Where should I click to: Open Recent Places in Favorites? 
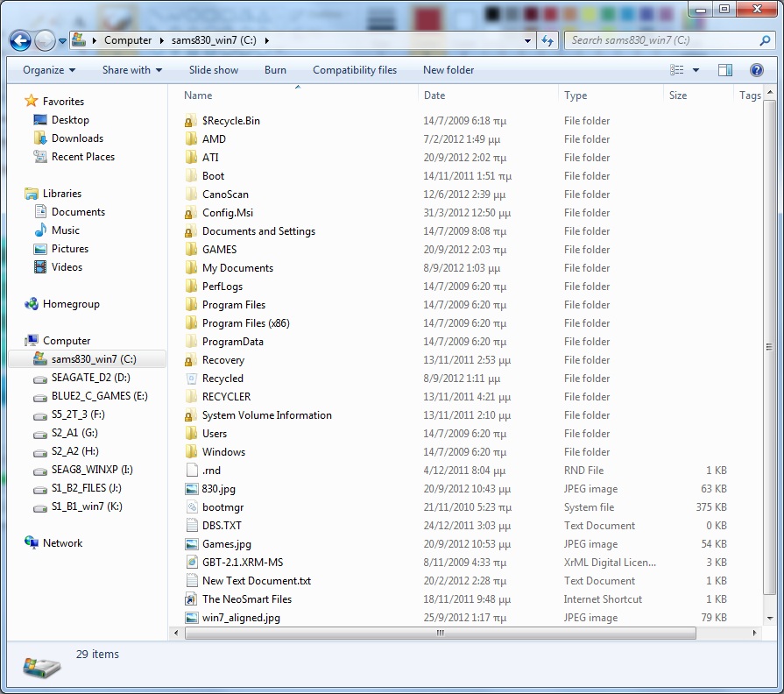pos(83,157)
